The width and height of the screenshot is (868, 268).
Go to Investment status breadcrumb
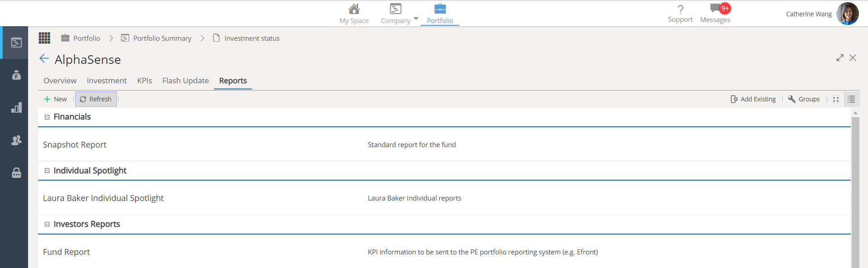[252, 38]
